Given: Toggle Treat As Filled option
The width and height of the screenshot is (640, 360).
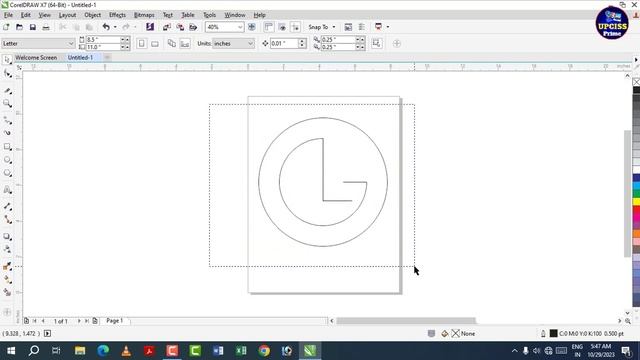Looking at the screenshot, I should 377,43.
